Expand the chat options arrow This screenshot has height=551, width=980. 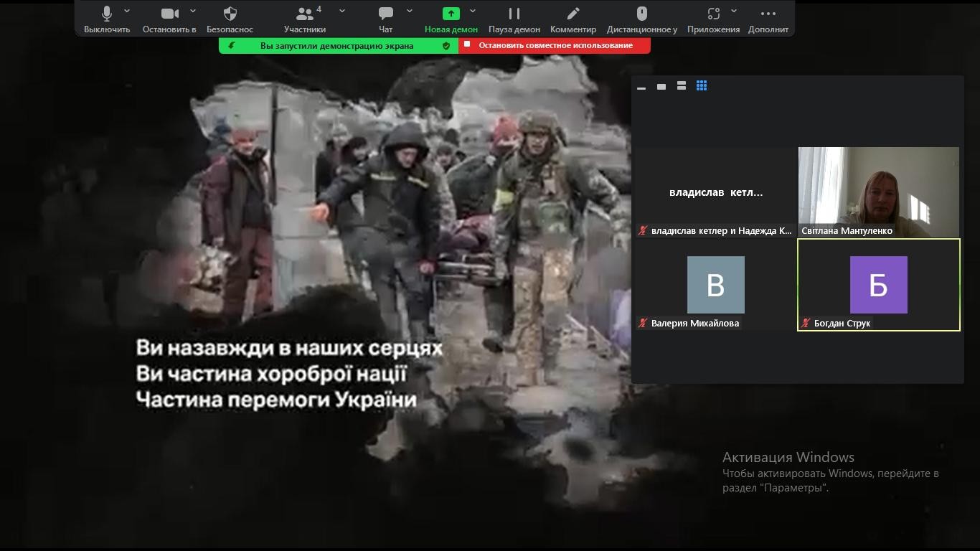410,11
